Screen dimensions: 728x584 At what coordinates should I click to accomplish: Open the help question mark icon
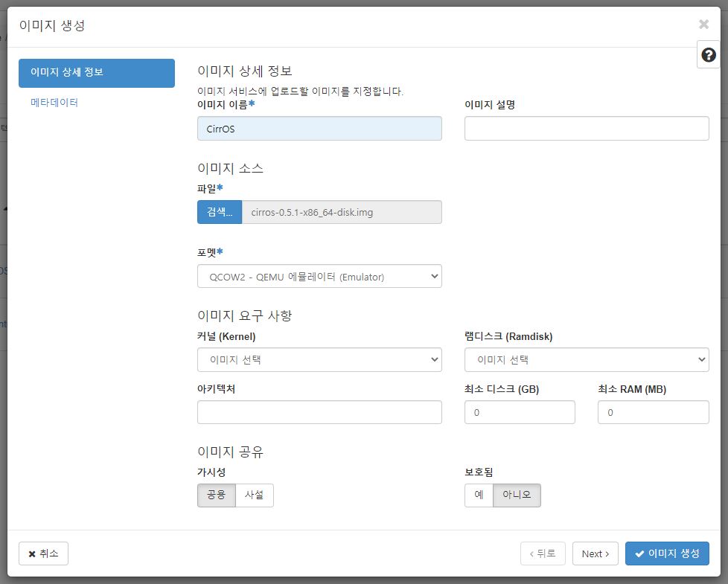708,55
